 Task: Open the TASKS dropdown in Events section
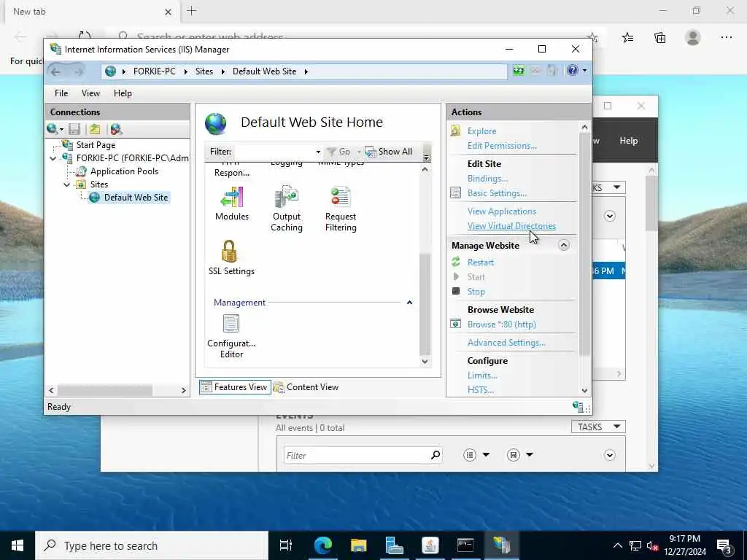coord(598,427)
